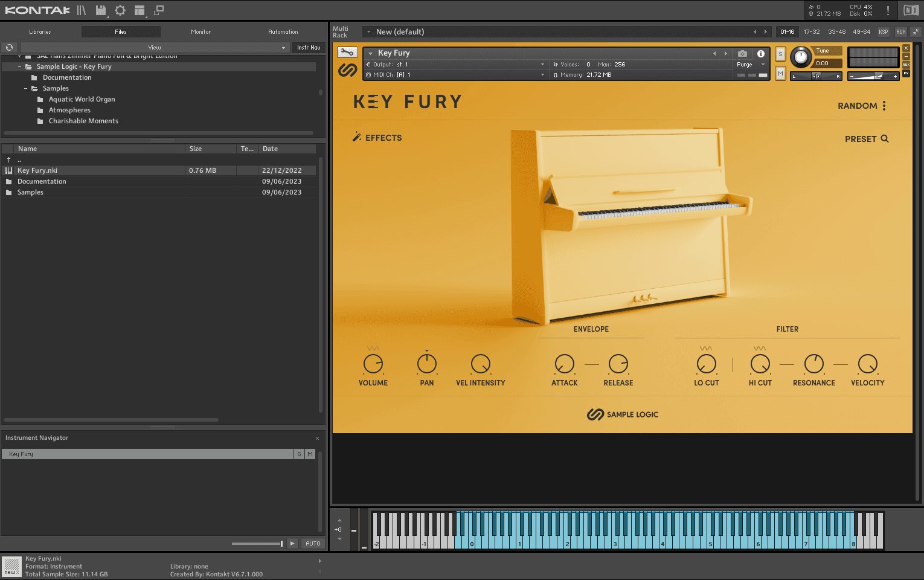
Task: Click the save floppy disk icon
Action: [101, 10]
